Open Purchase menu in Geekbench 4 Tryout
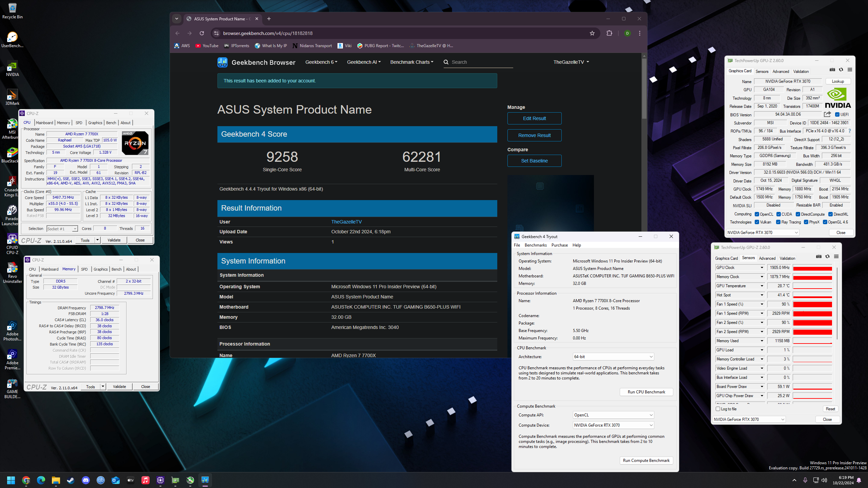 point(559,245)
